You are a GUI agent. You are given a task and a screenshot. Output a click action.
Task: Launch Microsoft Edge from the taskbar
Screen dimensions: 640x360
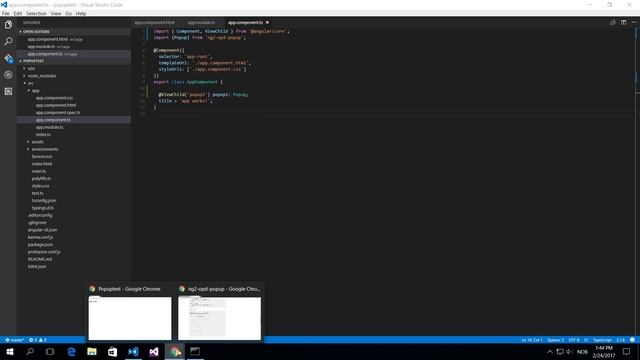[71, 351]
